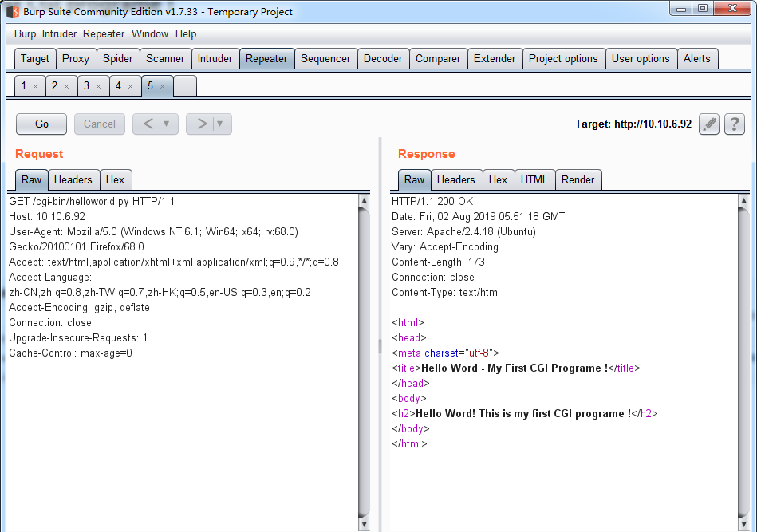Click the Target: http://10.10.6.92 label
Viewport: 757px width, 532px height.
click(x=633, y=124)
